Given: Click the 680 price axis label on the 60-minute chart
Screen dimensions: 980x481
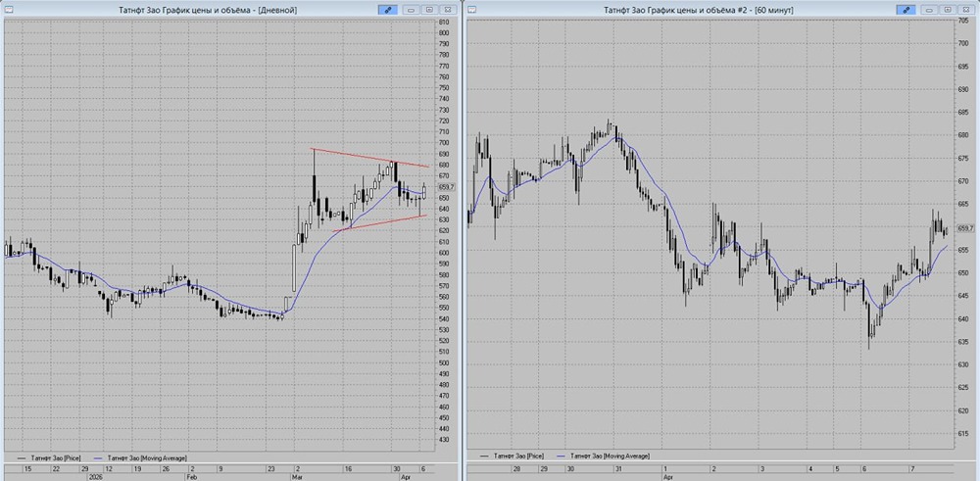Looking at the screenshot, I should coord(962,135).
